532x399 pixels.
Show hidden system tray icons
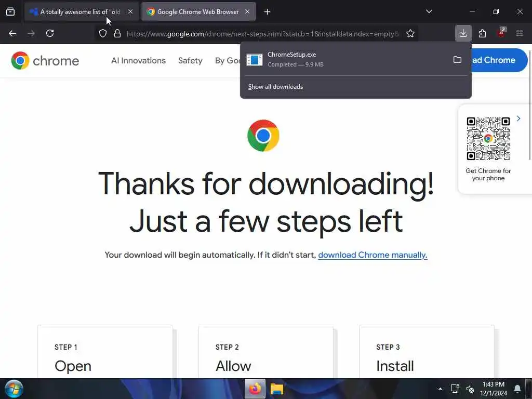[440, 389]
